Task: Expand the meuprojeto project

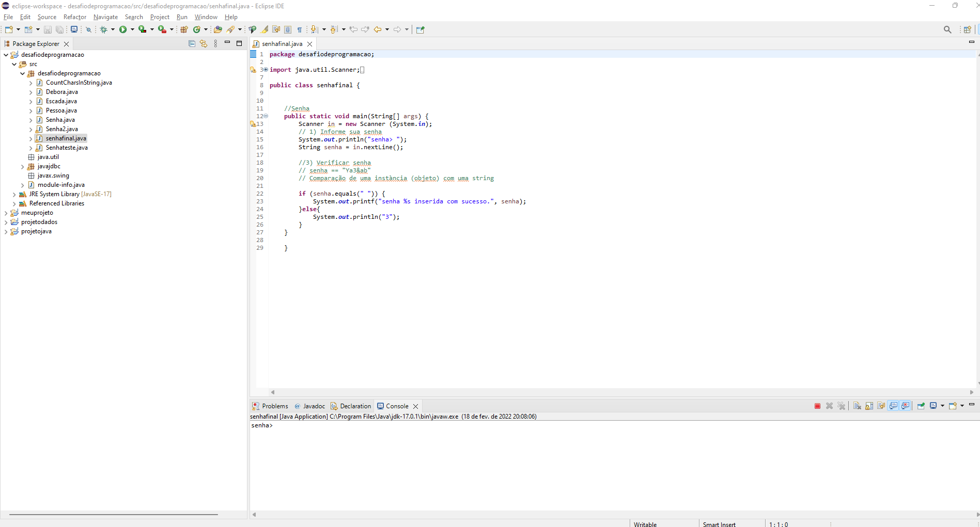Action: 6,213
